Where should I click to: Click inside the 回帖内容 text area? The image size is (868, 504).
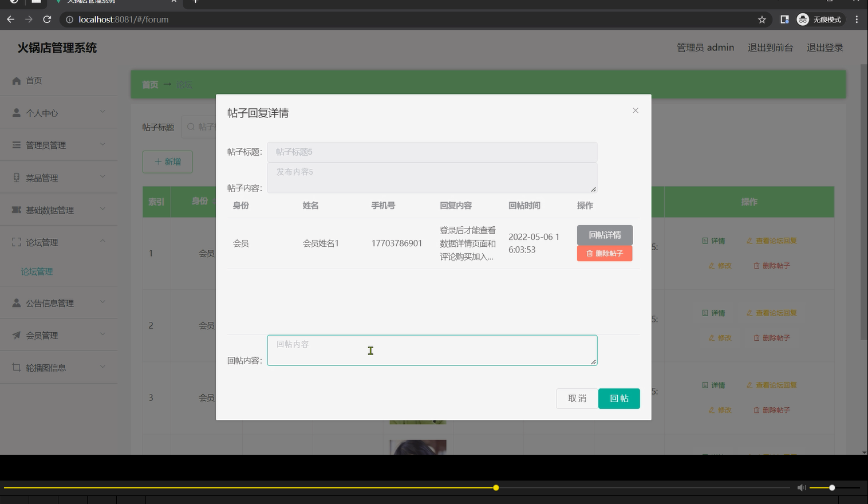pyautogui.click(x=432, y=350)
